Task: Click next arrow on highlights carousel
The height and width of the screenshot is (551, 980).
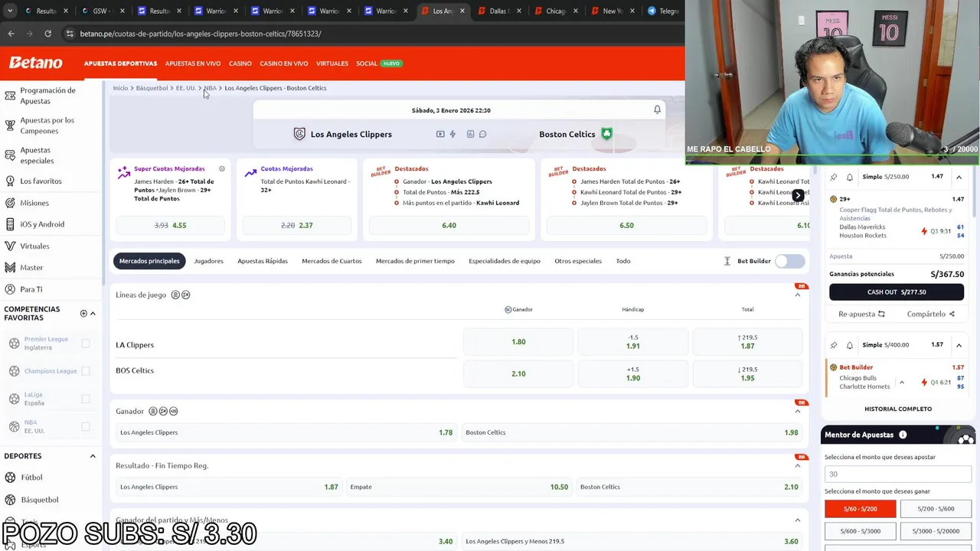Action: 798,196
